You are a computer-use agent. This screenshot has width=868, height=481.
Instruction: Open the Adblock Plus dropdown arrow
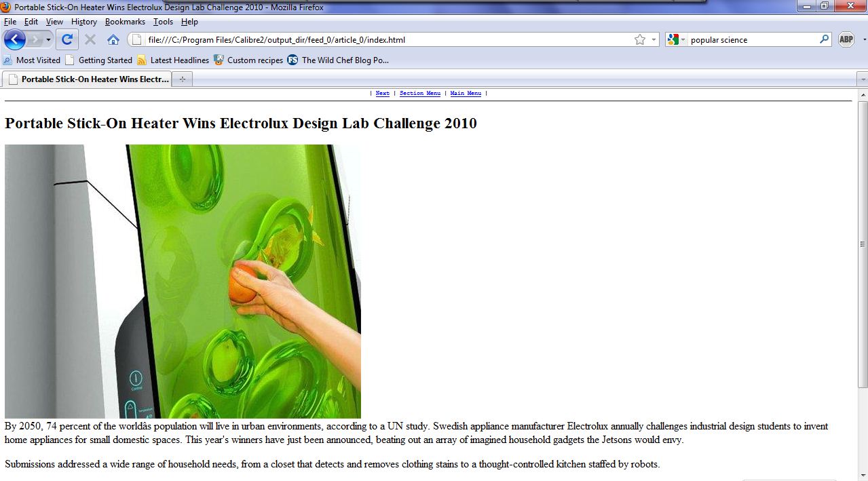[864, 39]
